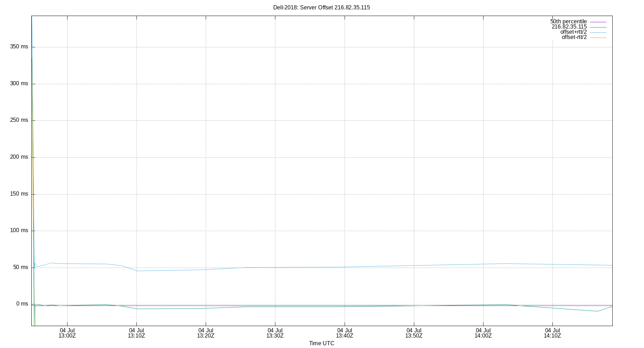The width and height of the screenshot is (644, 348).
Task: Select the "0 ms" y-axis label
Action: pyautogui.click(x=22, y=304)
